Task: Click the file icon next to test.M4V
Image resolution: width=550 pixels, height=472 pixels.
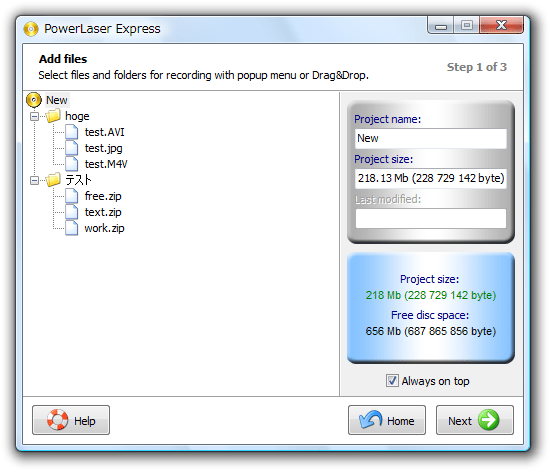Action: 72,164
